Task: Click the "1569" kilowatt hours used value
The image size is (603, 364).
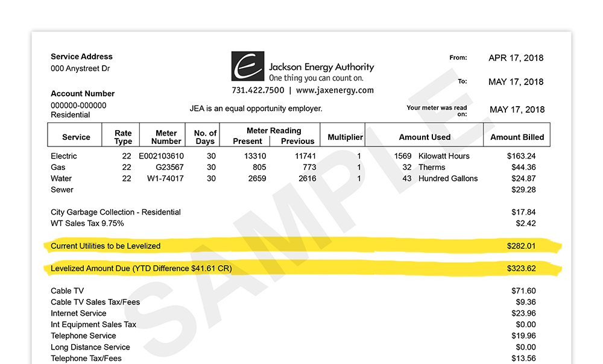Action: pos(403,156)
